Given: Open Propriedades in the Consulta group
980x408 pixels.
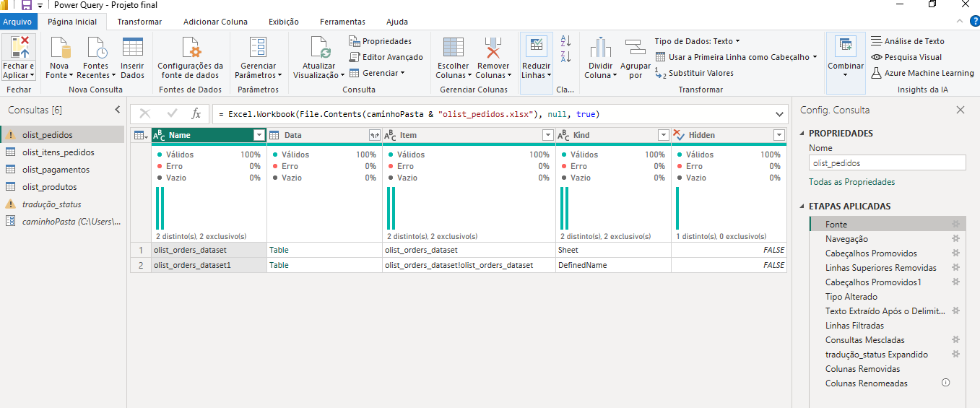Looking at the screenshot, I should [x=380, y=41].
